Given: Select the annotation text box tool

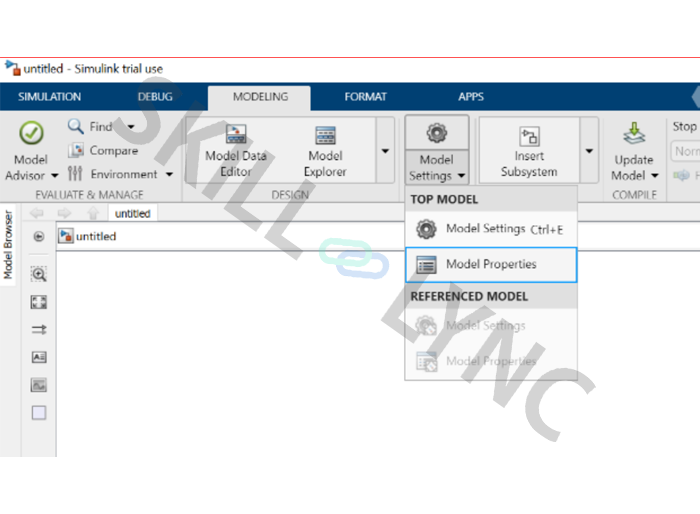Looking at the screenshot, I should tap(39, 357).
